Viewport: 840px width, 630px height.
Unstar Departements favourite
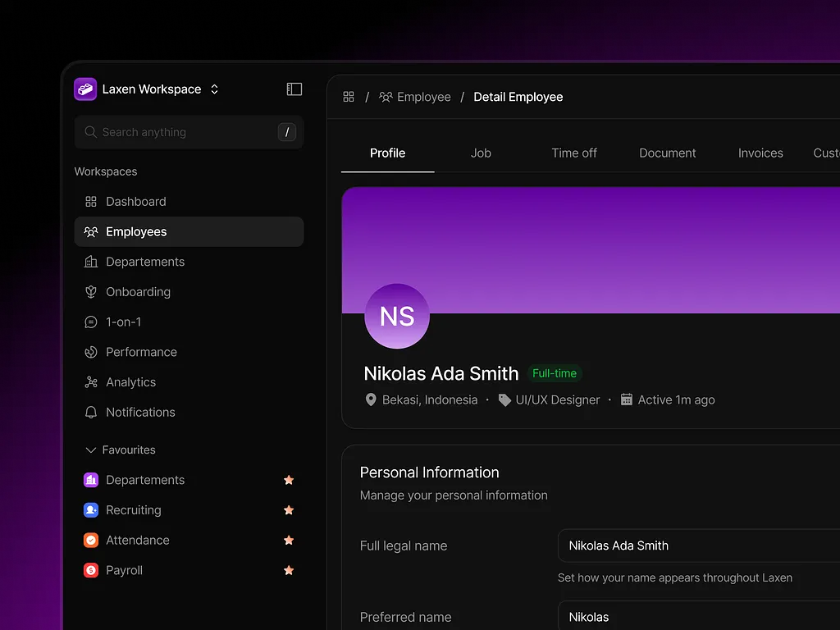coord(289,480)
